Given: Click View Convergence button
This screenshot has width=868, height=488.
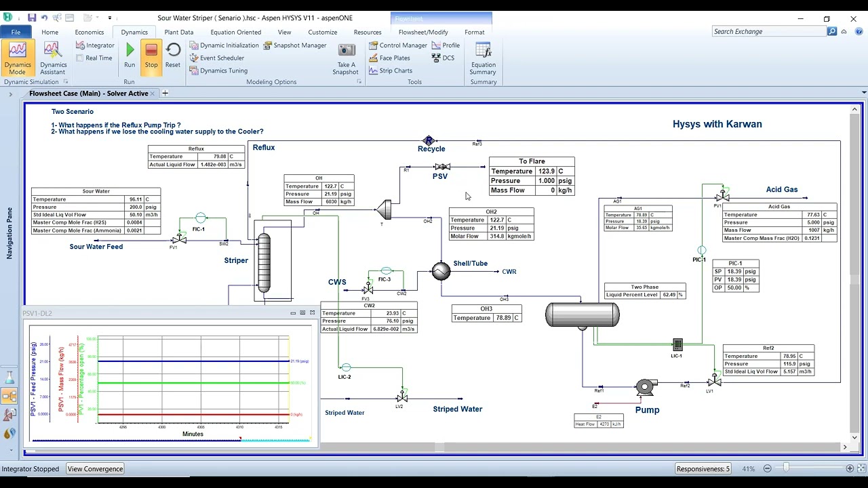Looking at the screenshot, I should [95, 468].
